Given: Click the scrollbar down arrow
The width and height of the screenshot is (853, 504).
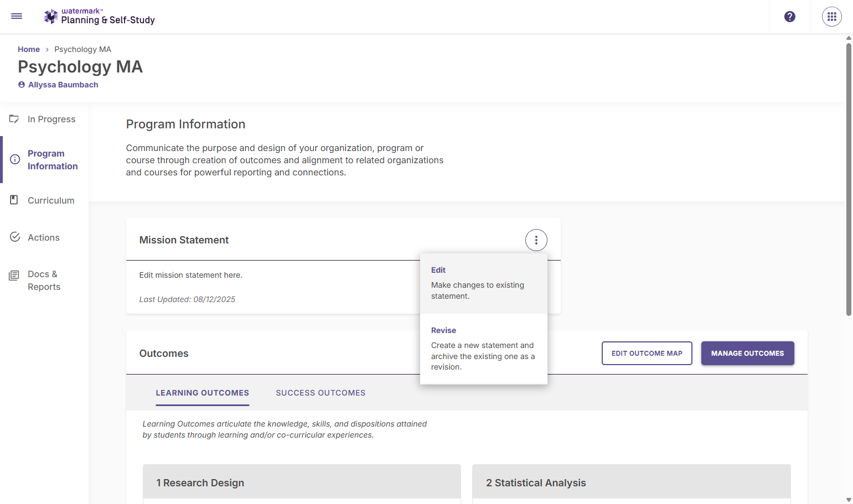Looking at the screenshot, I should point(849,500).
